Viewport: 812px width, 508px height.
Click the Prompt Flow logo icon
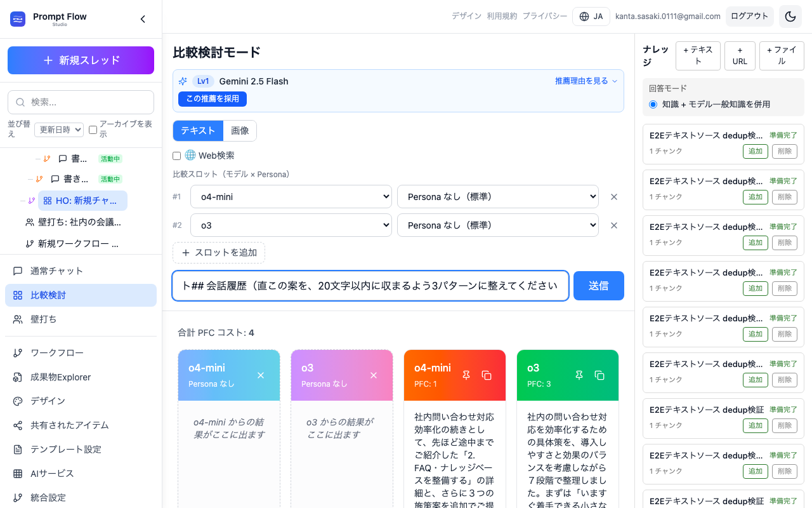18,19
